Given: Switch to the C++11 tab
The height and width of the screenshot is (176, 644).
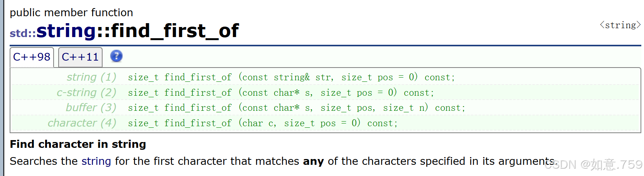Looking at the screenshot, I should [x=80, y=57].
